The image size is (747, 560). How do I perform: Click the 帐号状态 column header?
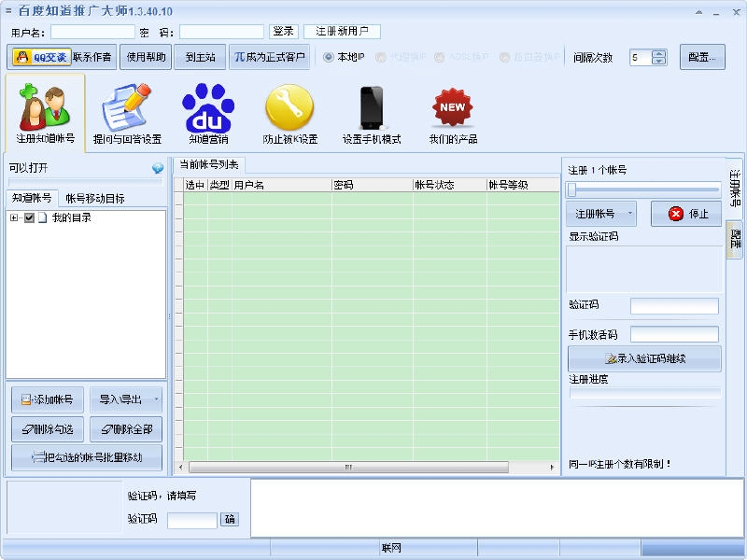450,185
